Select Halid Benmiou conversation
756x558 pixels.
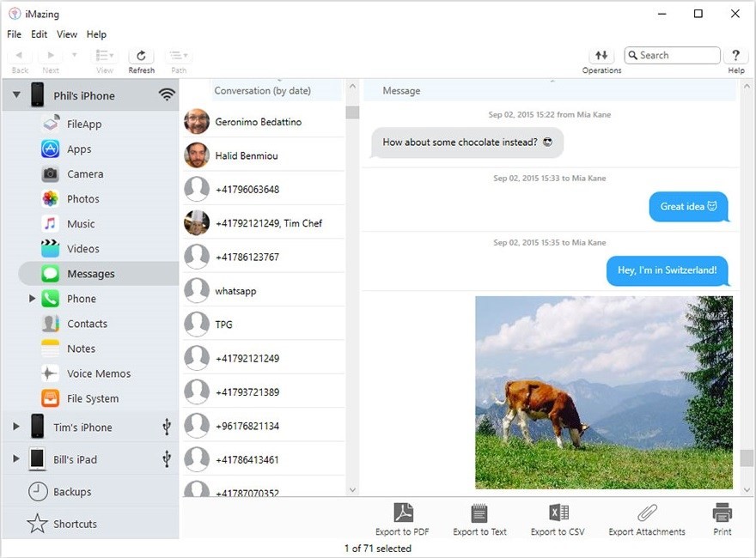[265, 155]
